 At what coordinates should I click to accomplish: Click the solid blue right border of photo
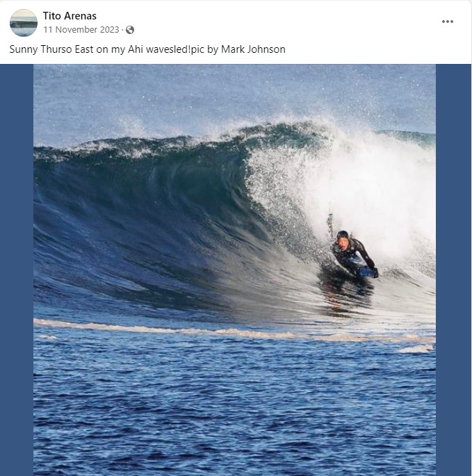[453, 270]
